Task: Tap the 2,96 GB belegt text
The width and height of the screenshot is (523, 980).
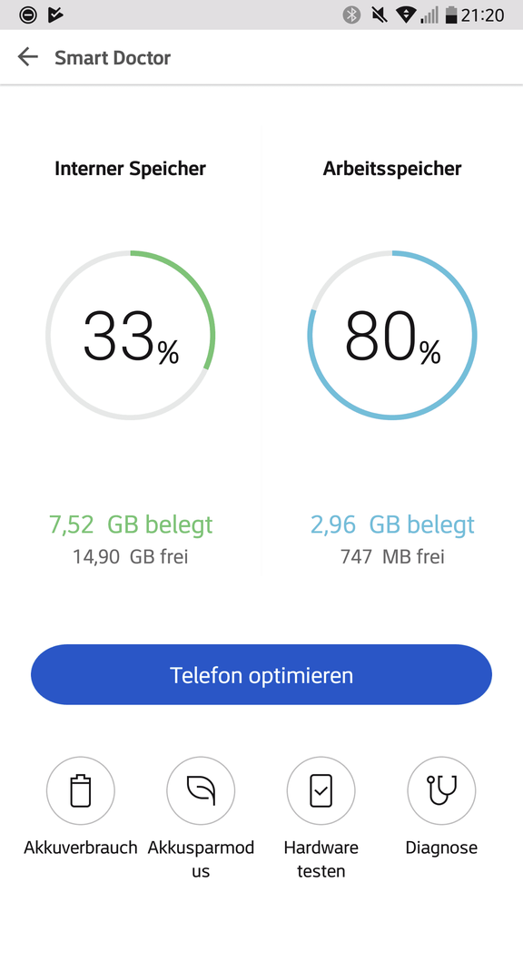Action: click(392, 524)
